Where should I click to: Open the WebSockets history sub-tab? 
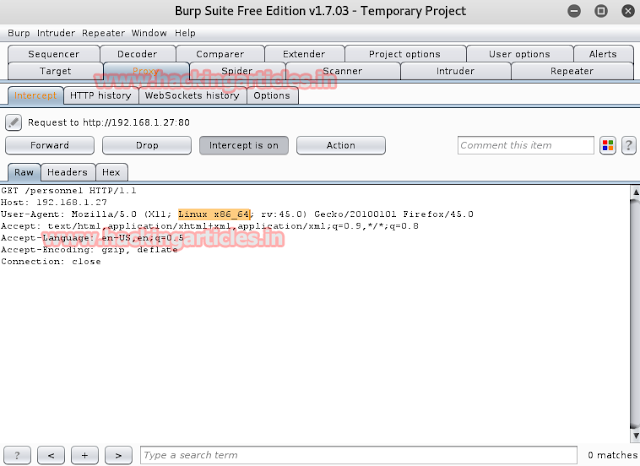coord(192,95)
